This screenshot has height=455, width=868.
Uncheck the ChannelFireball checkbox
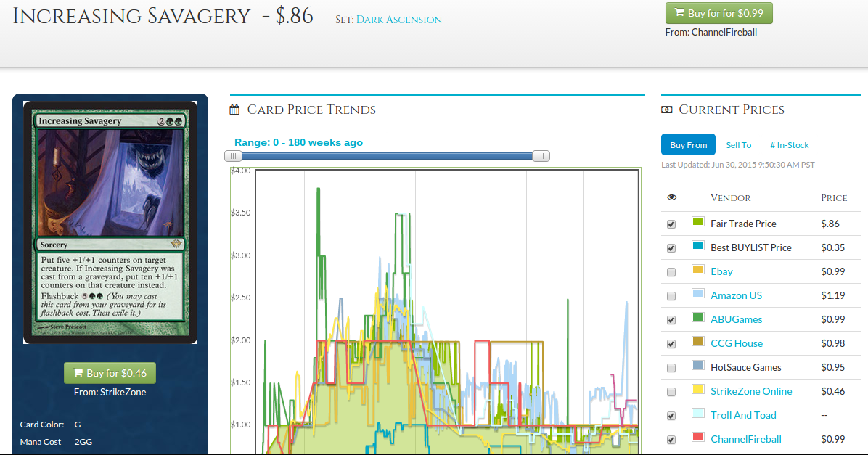[x=671, y=440]
